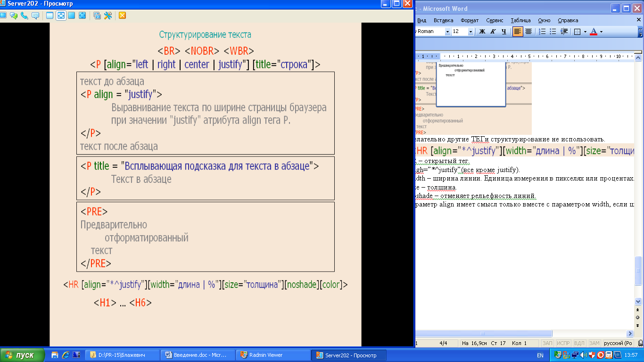
Task: Open the text chat speech bubble icon
Action: point(35,16)
